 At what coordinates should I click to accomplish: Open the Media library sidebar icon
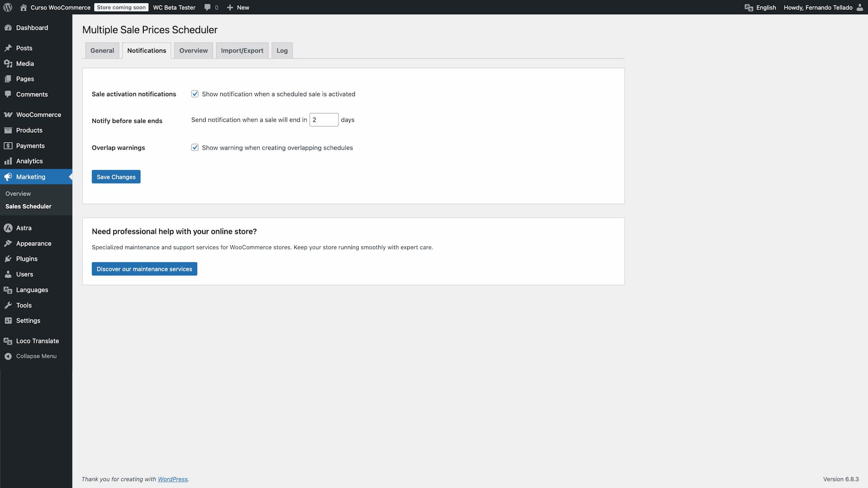pyautogui.click(x=8, y=63)
